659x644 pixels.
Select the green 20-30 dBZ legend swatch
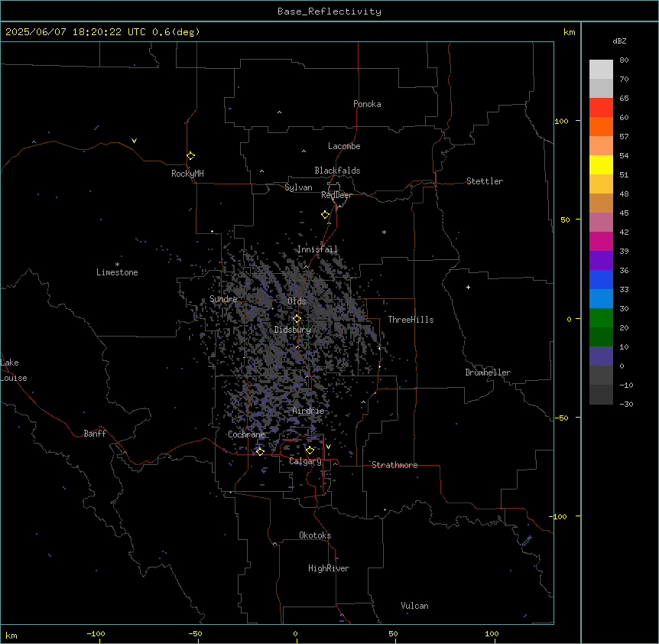[601, 318]
